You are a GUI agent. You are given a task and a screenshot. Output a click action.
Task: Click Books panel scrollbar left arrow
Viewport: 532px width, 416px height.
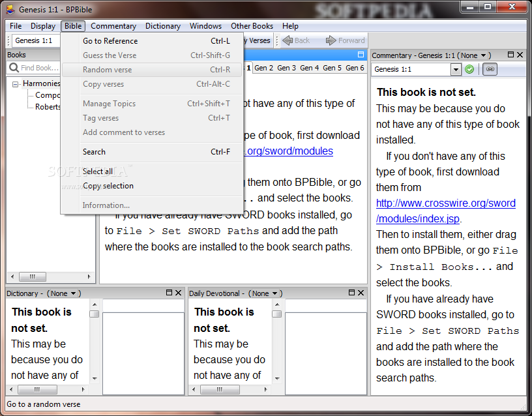click(x=12, y=276)
